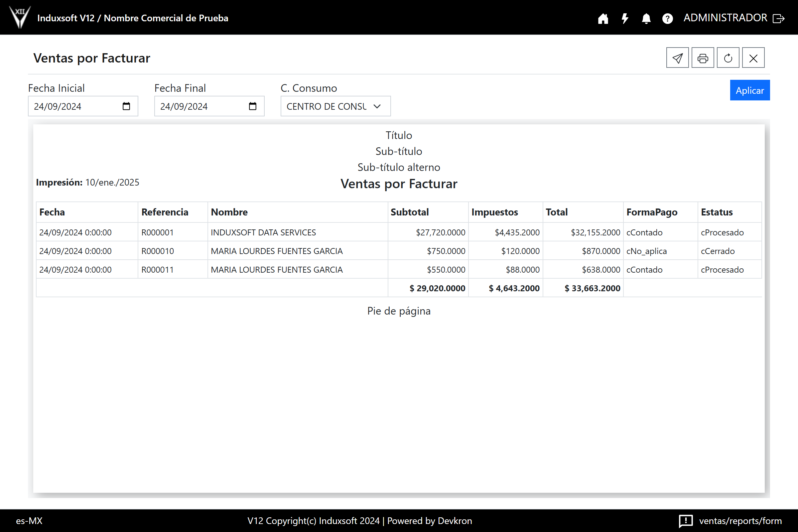Click the es-MX language label
Viewport: 798px width, 532px height.
29,521
